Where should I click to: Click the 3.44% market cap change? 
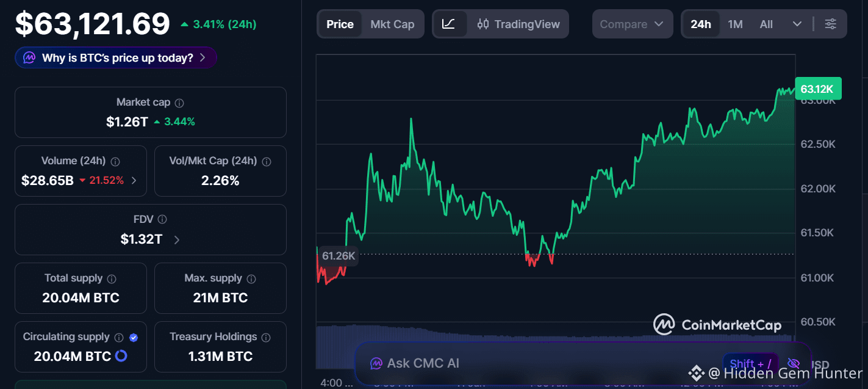(174, 122)
